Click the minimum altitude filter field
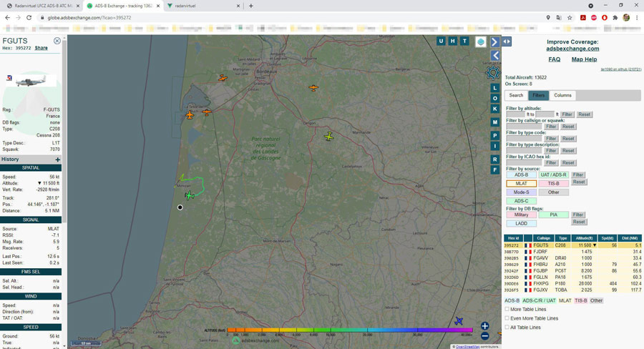 pos(516,114)
